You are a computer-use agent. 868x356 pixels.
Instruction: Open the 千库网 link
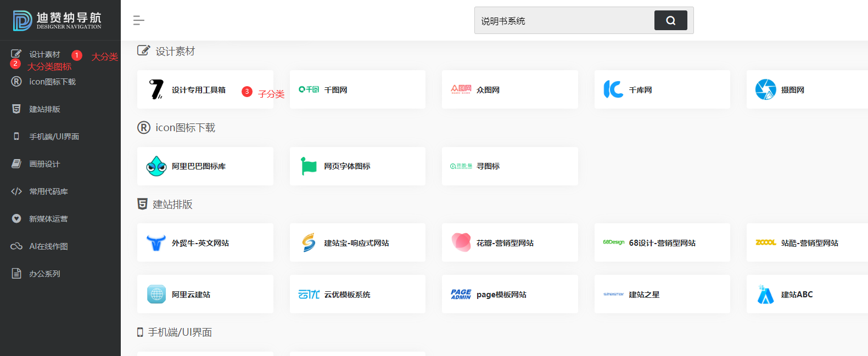pyautogui.click(x=640, y=90)
